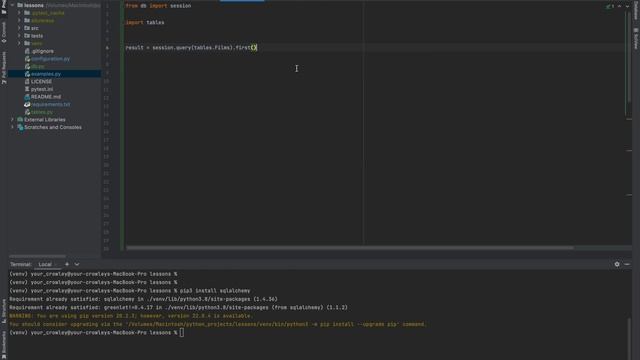Click the editor horizontal scrollbar

point(349,247)
